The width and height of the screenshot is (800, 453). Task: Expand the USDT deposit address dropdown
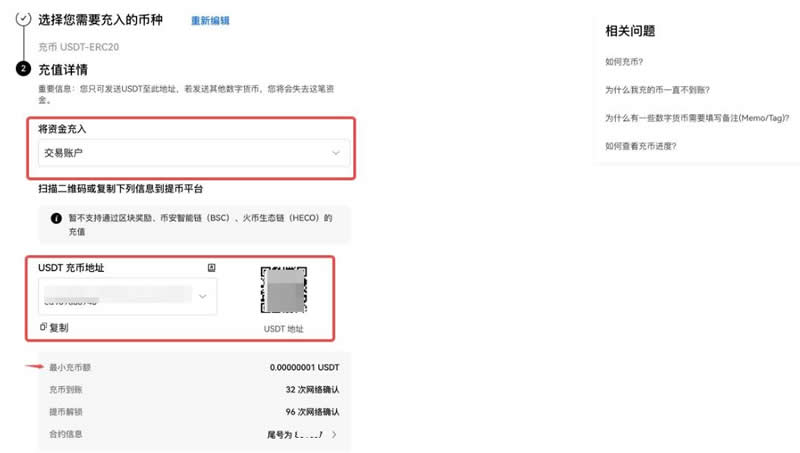[x=203, y=296]
